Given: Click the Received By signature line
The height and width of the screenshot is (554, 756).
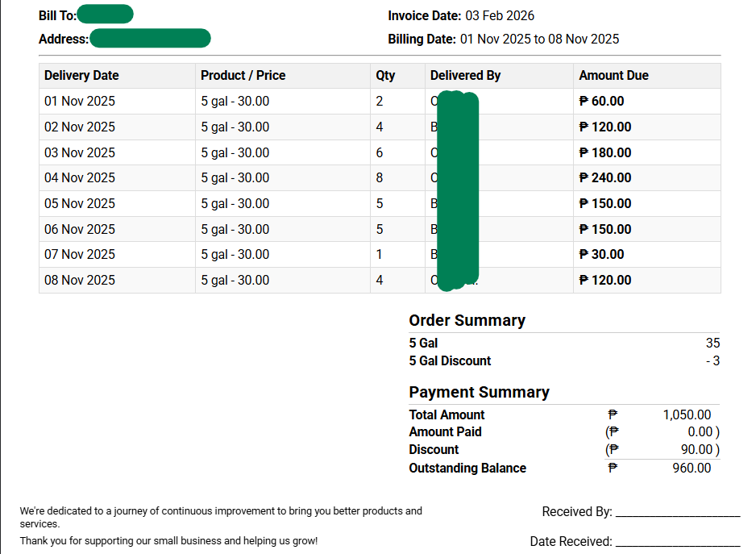Looking at the screenshot, I should [677, 513].
